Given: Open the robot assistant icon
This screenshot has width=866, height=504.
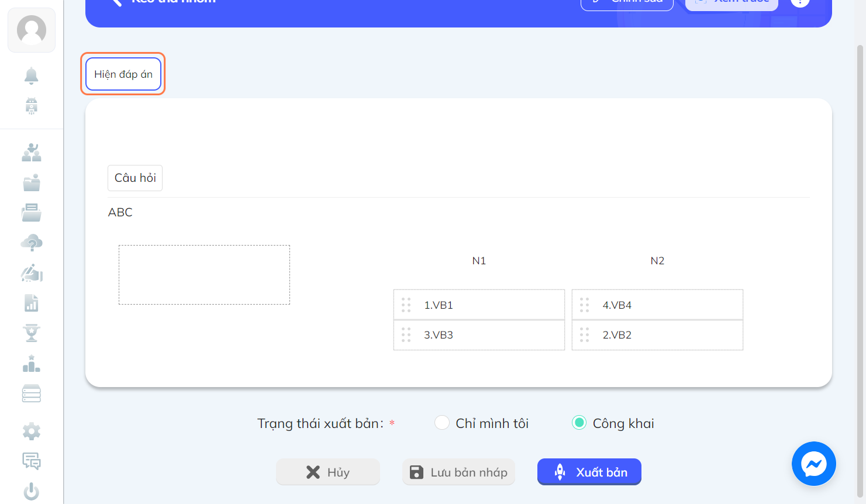Looking at the screenshot, I should tap(32, 106).
